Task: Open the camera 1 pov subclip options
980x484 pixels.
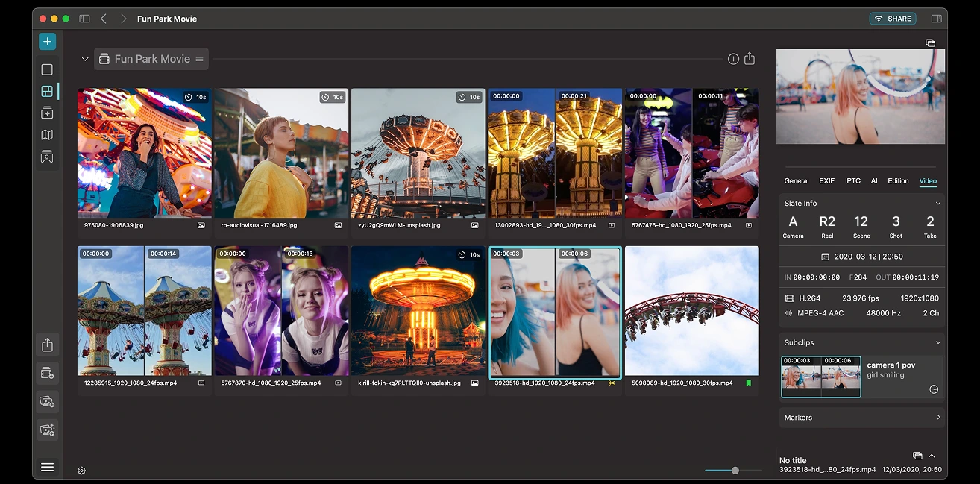Action: coord(934,389)
